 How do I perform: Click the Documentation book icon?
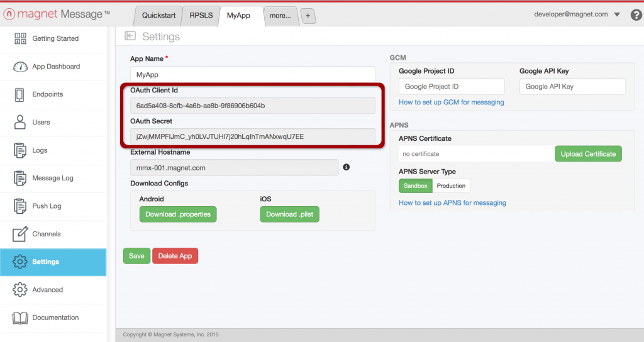click(x=20, y=317)
